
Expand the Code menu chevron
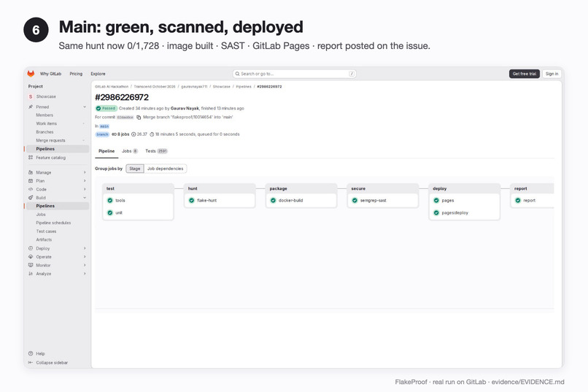pos(85,189)
